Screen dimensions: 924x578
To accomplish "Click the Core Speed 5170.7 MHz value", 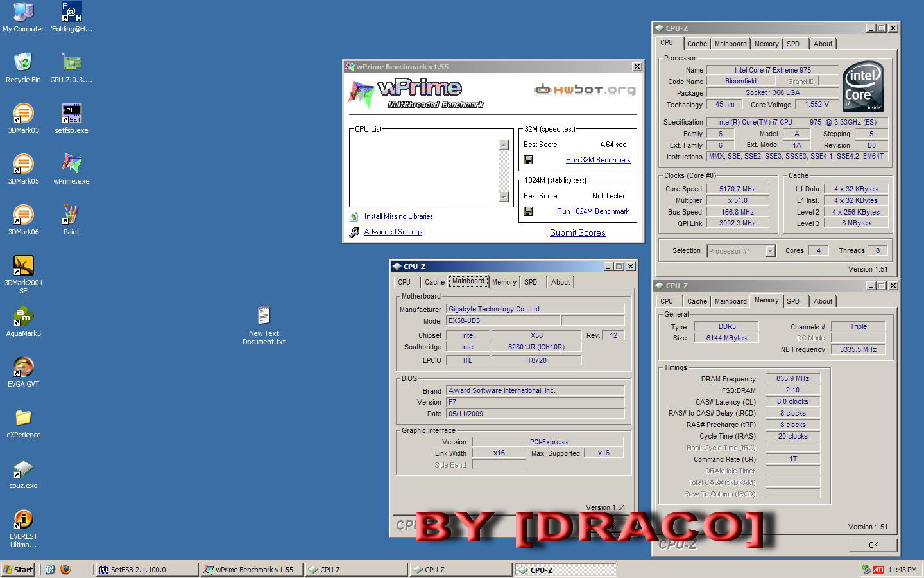I will tap(738, 189).
